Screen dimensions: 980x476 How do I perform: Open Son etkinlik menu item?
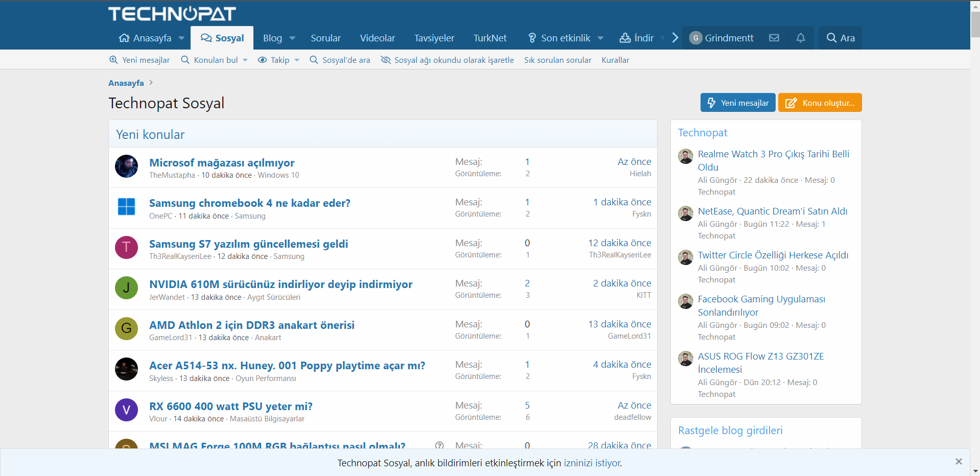pos(559,38)
